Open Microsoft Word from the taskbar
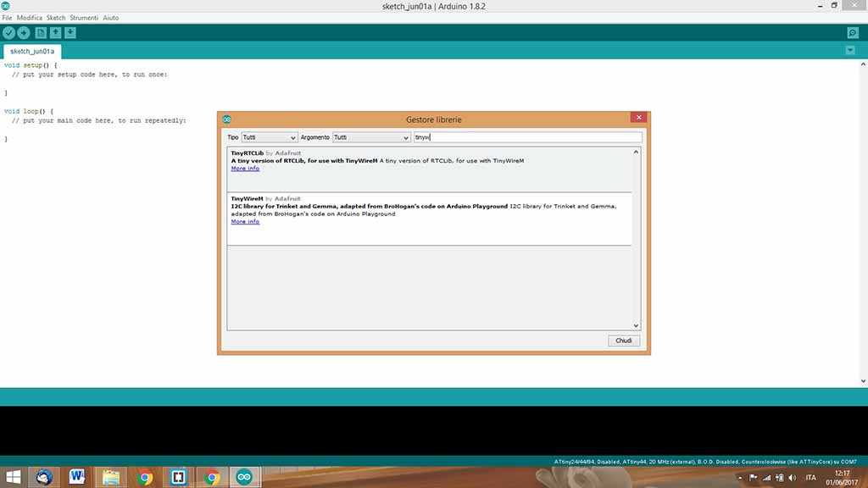 click(77, 477)
